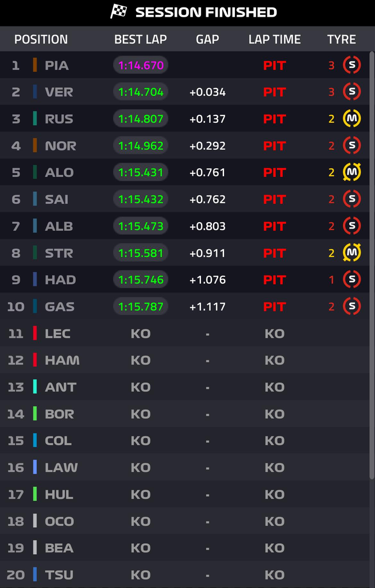Click Gasly's soft tyre icon
Viewport: 375px width, 588px height.
tap(352, 306)
